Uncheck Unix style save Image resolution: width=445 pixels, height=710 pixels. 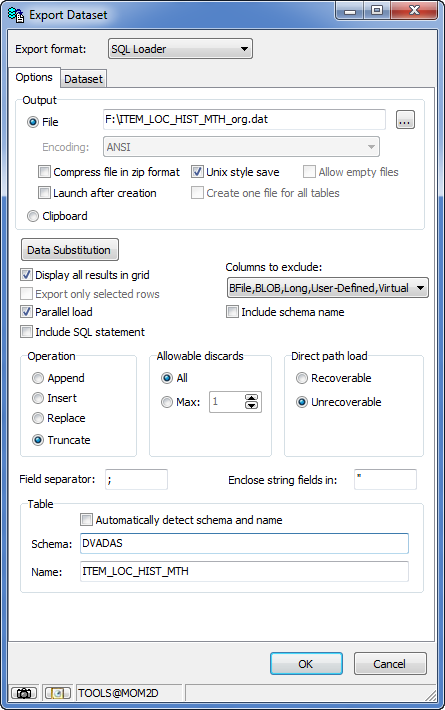tap(197, 172)
